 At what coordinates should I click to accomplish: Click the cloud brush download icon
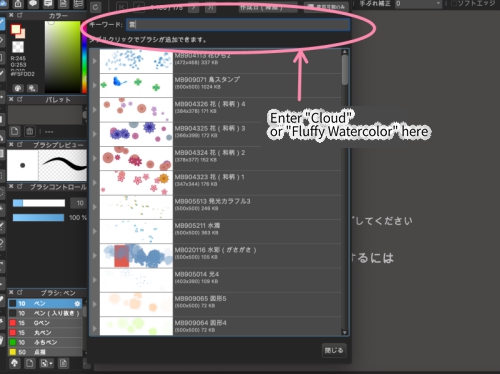click(x=14, y=363)
